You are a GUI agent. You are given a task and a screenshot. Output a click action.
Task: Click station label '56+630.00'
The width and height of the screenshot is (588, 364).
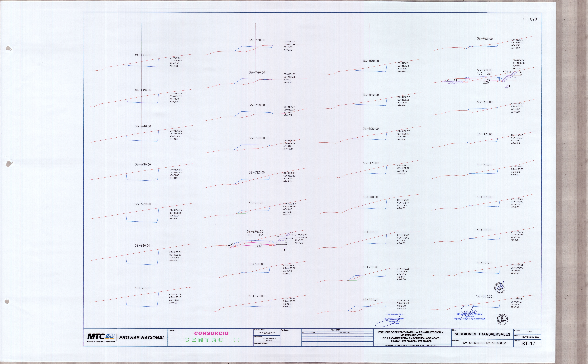click(x=143, y=165)
